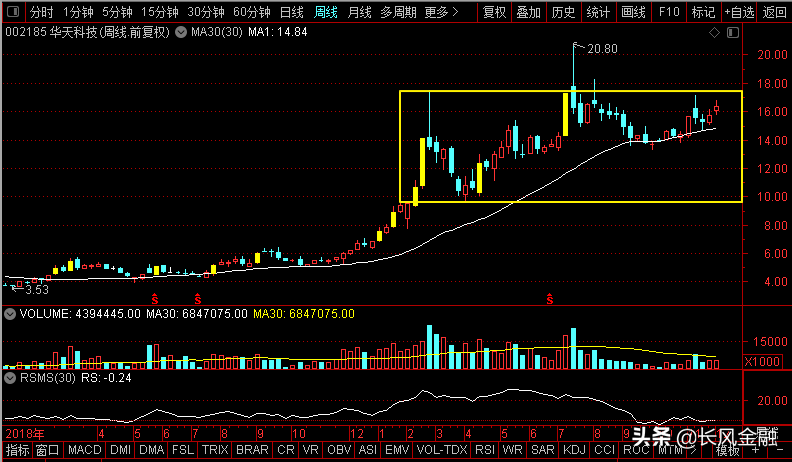Click the panel toggle icon left of 分时
The height and width of the screenshot is (462, 792).
click(x=14, y=11)
